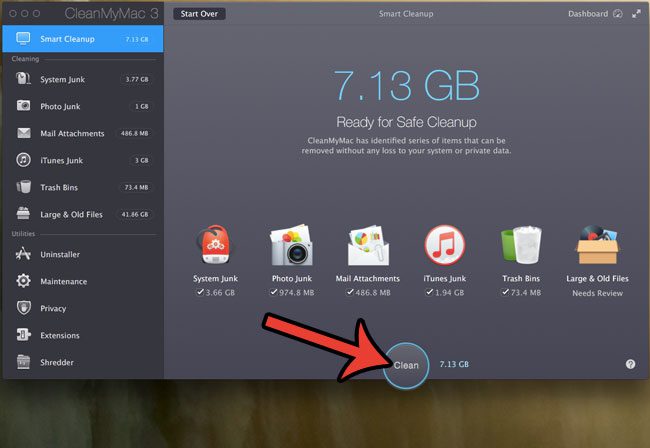Click the large red iTunes Junk icon

(444, 245)
